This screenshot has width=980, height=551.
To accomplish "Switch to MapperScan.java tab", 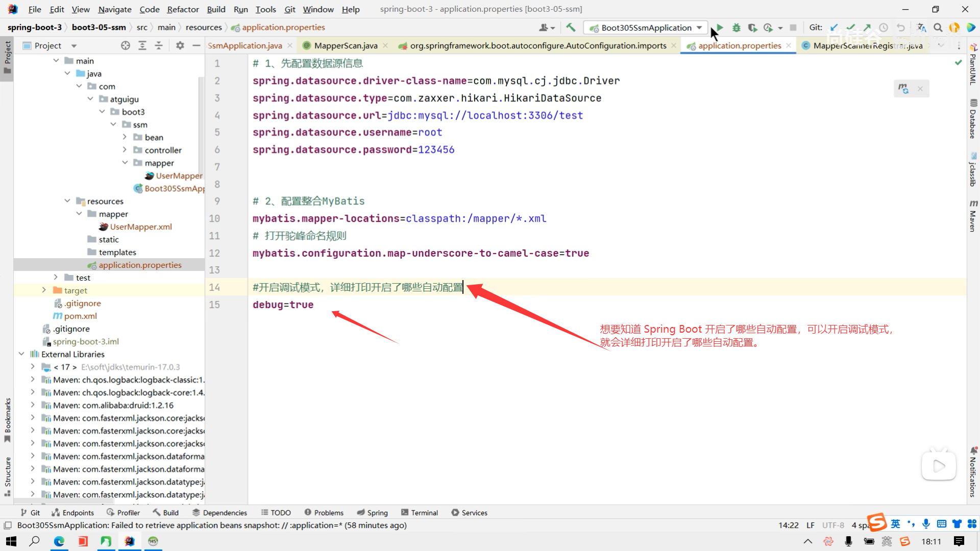I will (x=346, y=45).
